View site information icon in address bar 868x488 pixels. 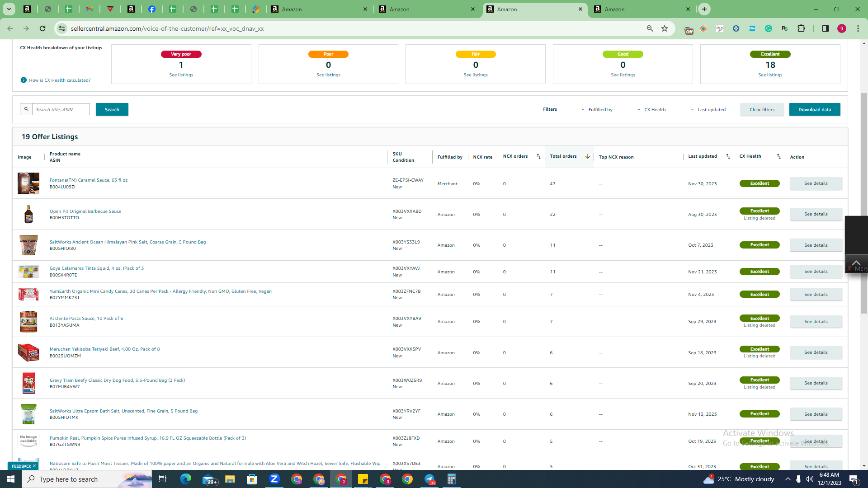(62, 28)
